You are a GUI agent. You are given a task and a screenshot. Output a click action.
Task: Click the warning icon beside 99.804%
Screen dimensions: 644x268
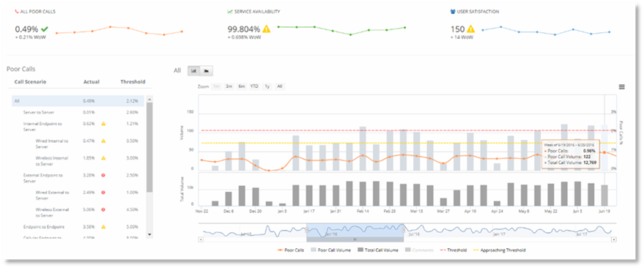[267, 29]
